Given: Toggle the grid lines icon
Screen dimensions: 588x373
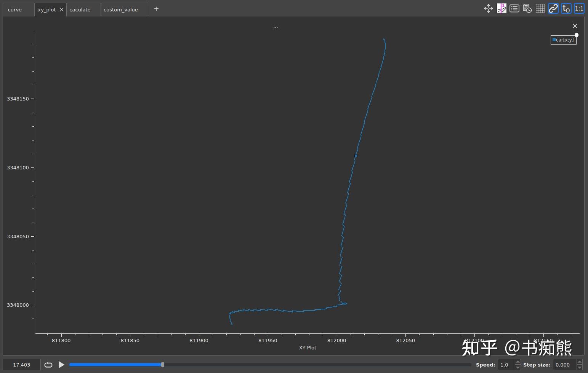Looking at the screenshot, I should pos(540,8).
